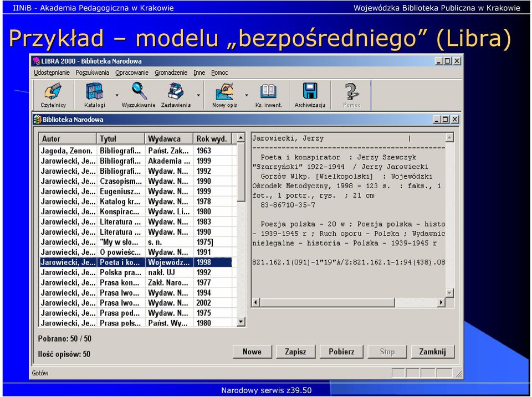The height and width of the screenshot is (397, 532).
Task: Expand the dropdown arrow beside Katalogi
Action: [117, 96]
